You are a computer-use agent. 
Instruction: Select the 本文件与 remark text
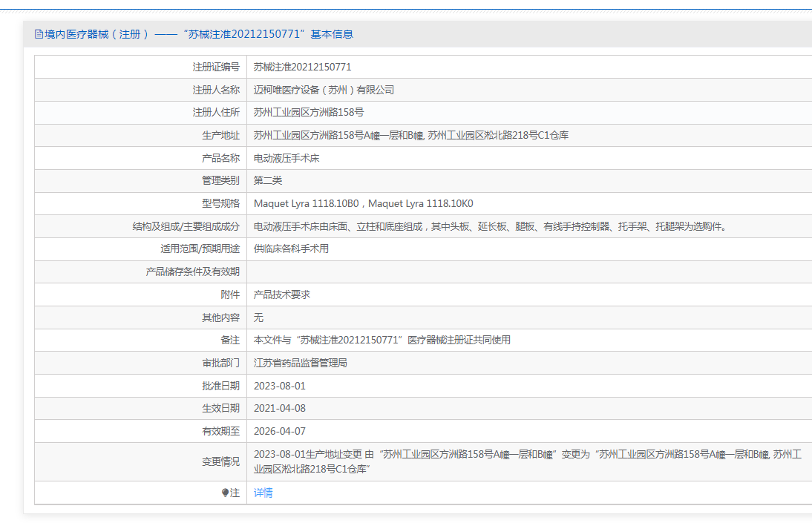point(382,340)
